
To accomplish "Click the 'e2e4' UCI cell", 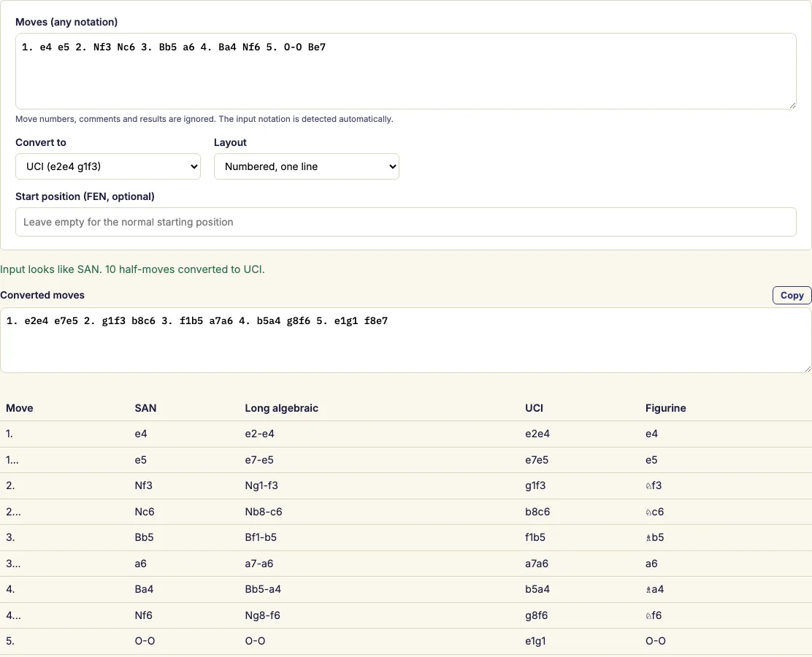I will click(537, 434).
